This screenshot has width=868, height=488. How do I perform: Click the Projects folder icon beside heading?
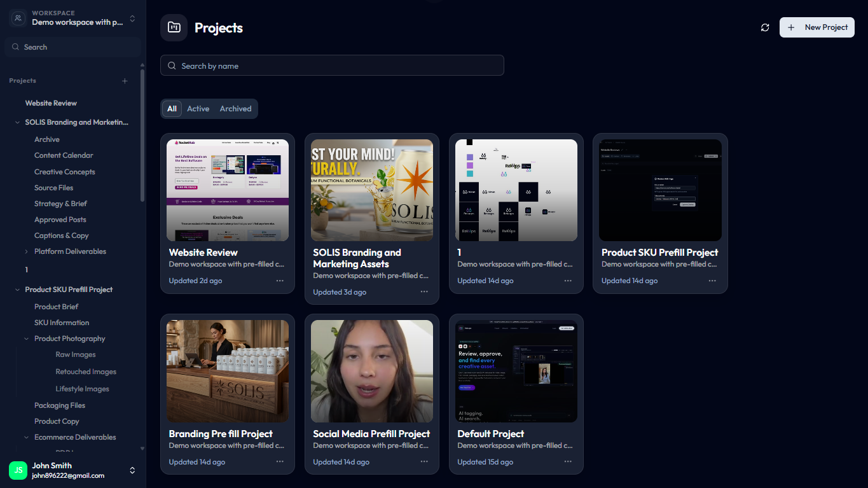[174, 27]
